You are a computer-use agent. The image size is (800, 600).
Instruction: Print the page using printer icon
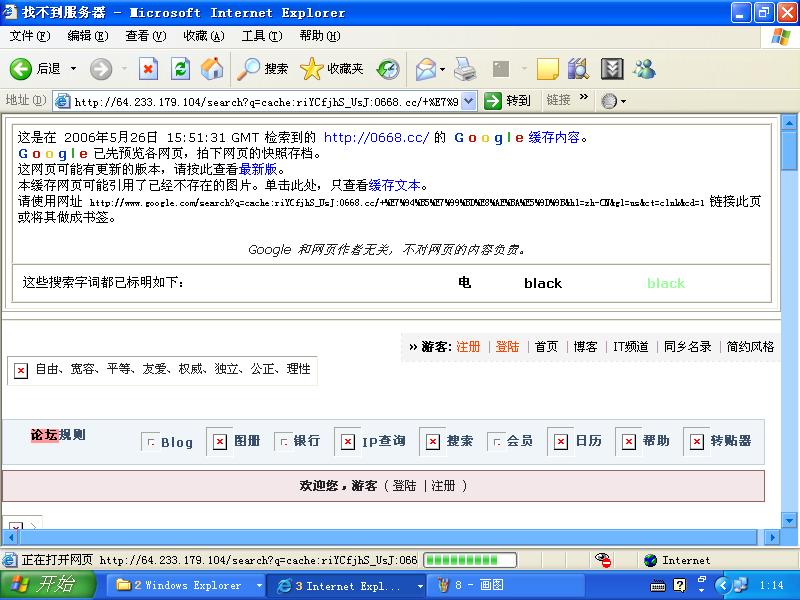465,69
